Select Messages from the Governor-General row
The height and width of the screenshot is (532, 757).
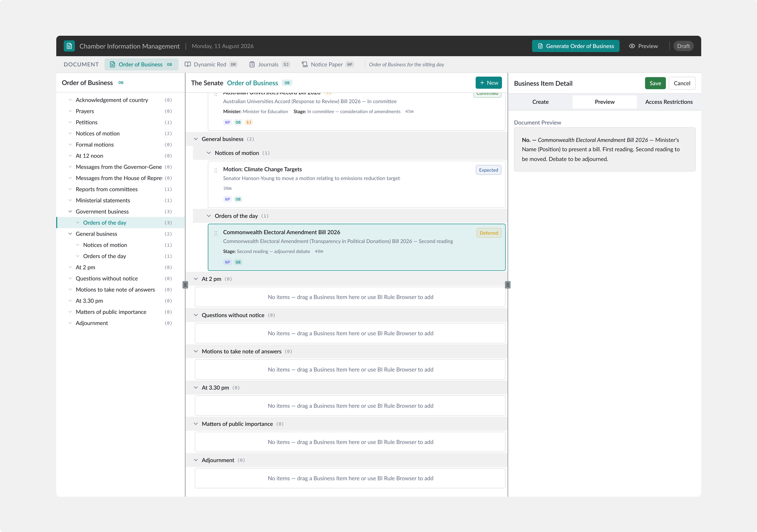tap(121, 167)
